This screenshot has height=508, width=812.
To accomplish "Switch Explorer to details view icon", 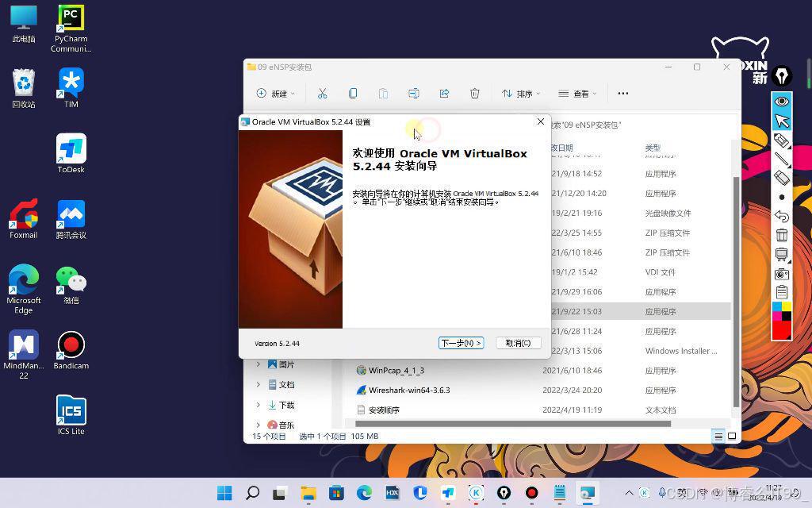I will point(718,436).
